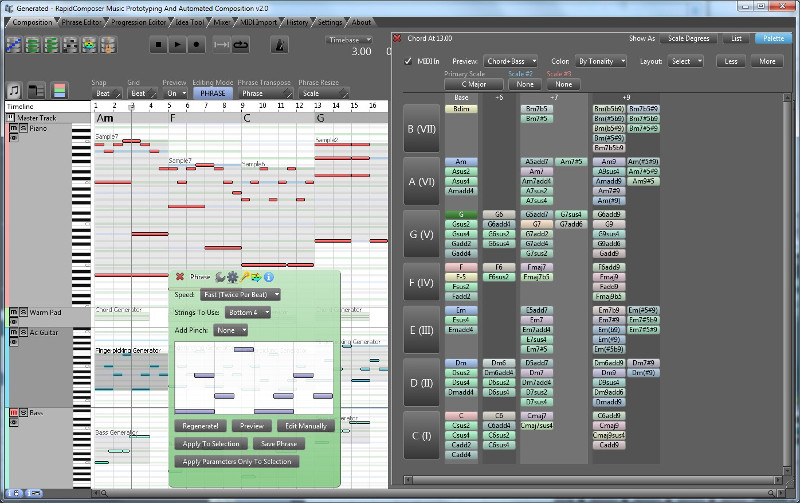Screen dimensions: 800x503
Task: Solo the Piano track
Action: (22, 129)
